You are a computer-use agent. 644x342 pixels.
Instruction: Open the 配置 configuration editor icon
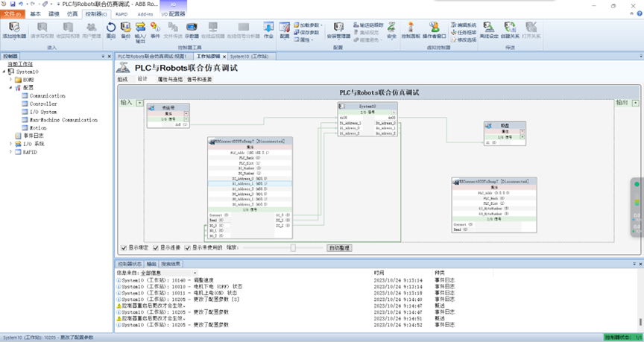coord(285,31)
